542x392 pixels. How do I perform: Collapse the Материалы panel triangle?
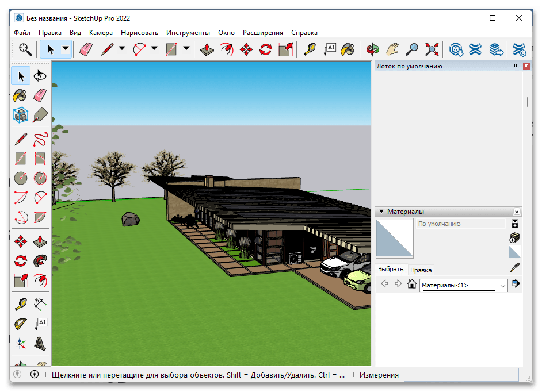[x=381, y=212]
